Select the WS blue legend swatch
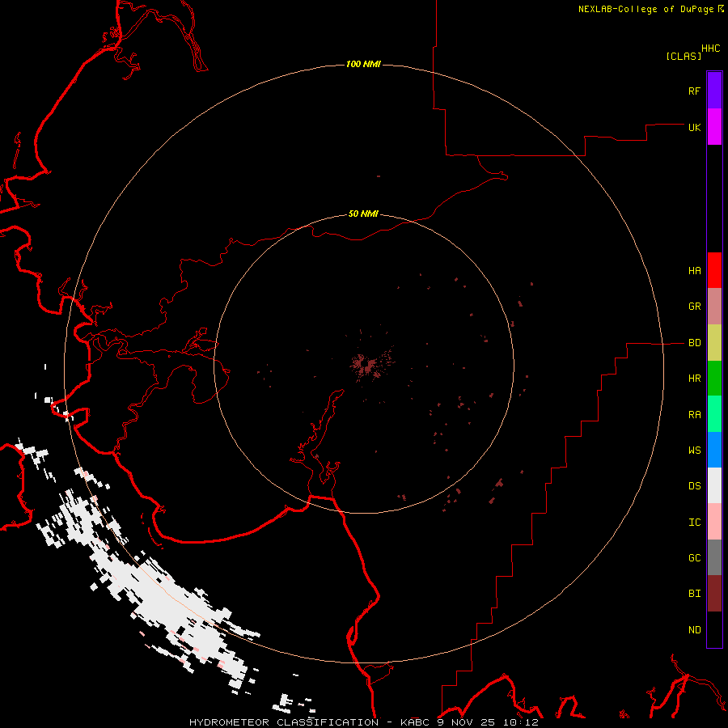 (x=714, y=450)
